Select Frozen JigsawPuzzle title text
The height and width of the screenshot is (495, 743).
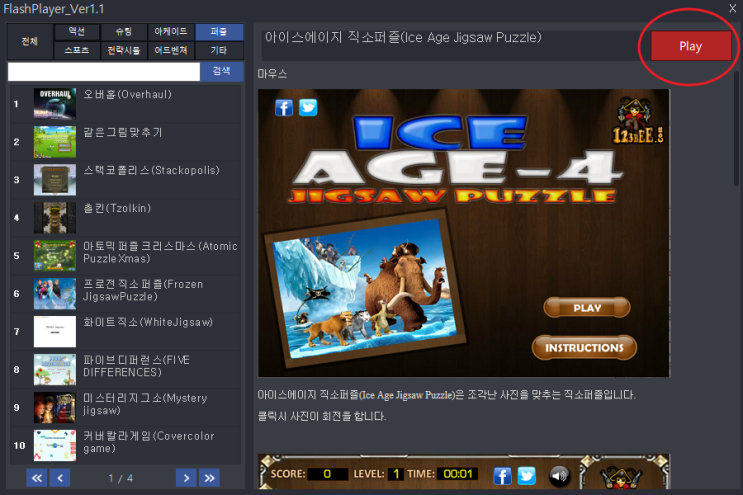pos(143,290)
